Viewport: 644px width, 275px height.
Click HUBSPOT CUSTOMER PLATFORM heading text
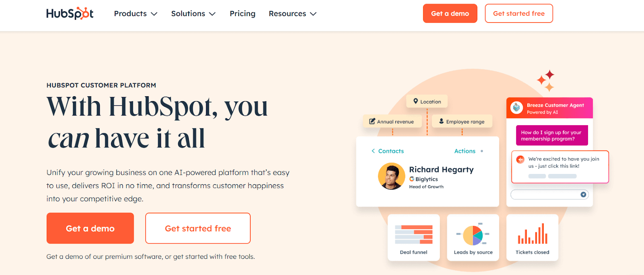(101, 85)
